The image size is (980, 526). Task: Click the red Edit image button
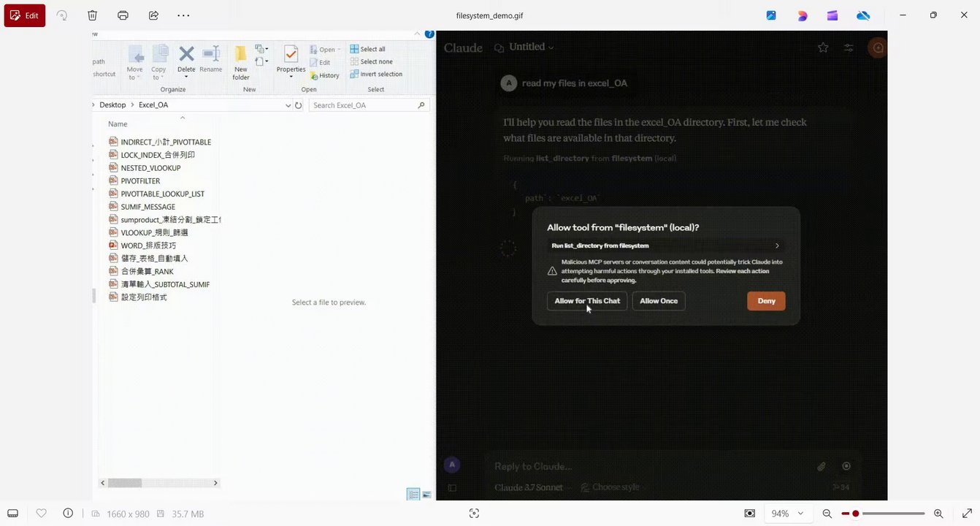(25, 15)
